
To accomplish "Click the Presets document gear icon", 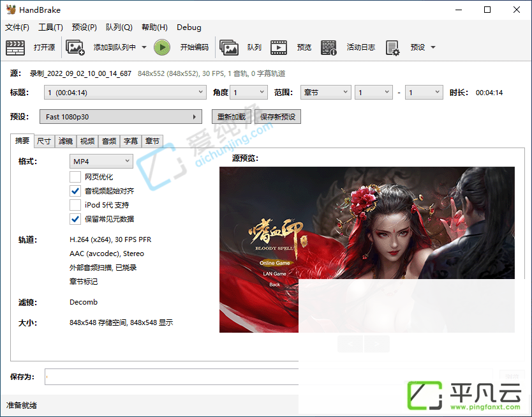I will 392,48.
